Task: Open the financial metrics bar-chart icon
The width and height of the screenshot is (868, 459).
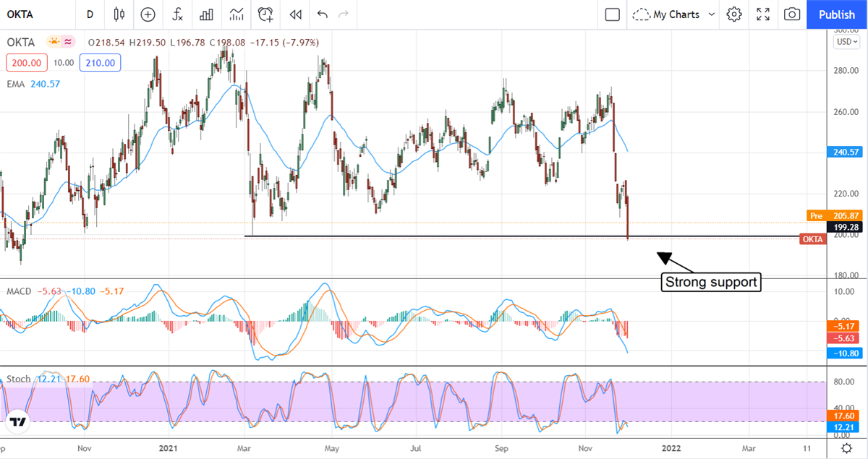Action: pyautogui.click(x=206, y=14)
